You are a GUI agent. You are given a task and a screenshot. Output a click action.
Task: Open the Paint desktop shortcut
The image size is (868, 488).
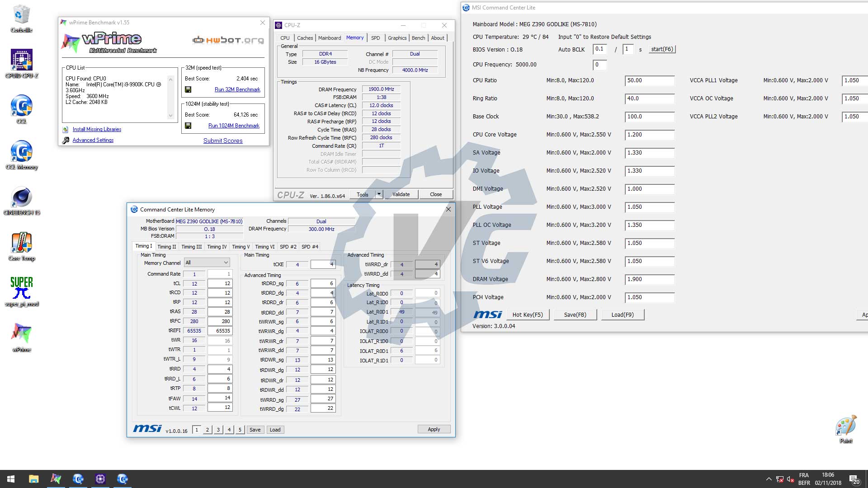coord(846,429)
